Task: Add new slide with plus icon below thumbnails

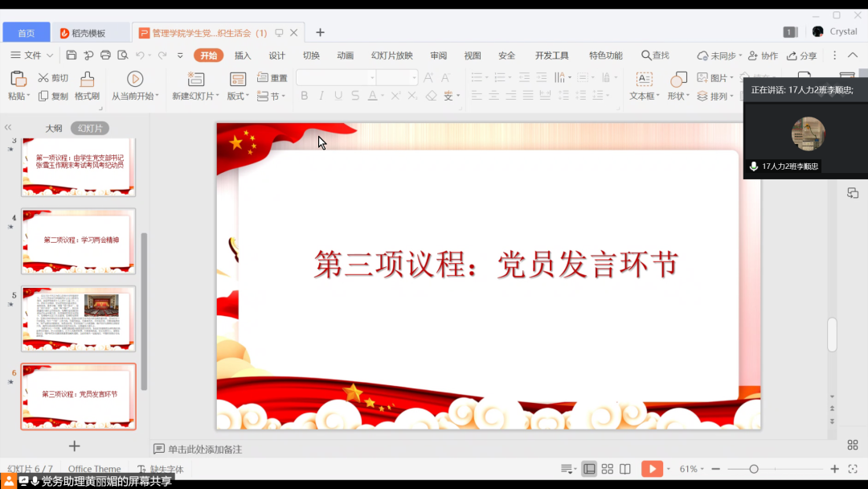Action: pos(74,446)
